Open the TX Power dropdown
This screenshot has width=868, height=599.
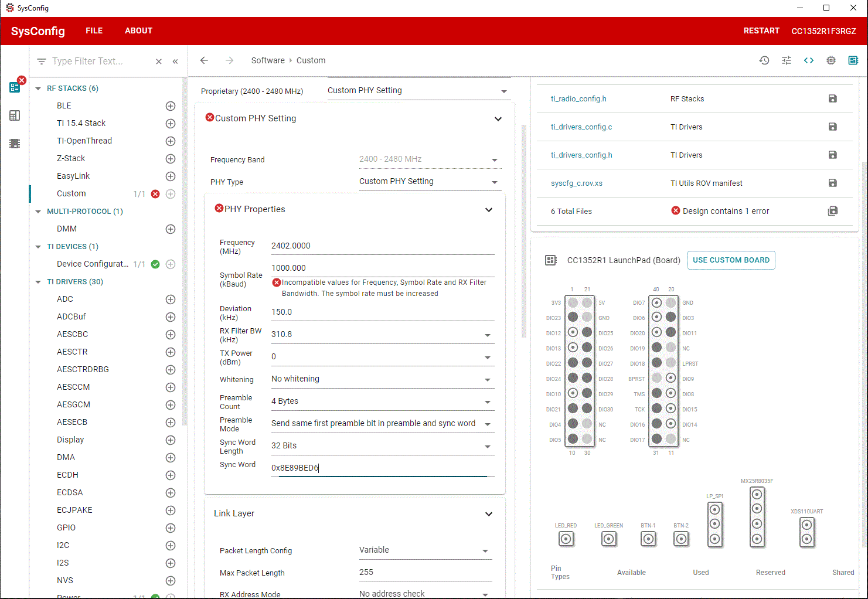point(383,357)
